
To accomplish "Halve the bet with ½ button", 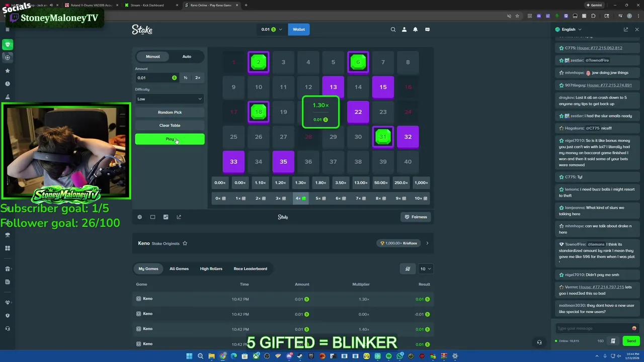I will [x=185, y=78].
